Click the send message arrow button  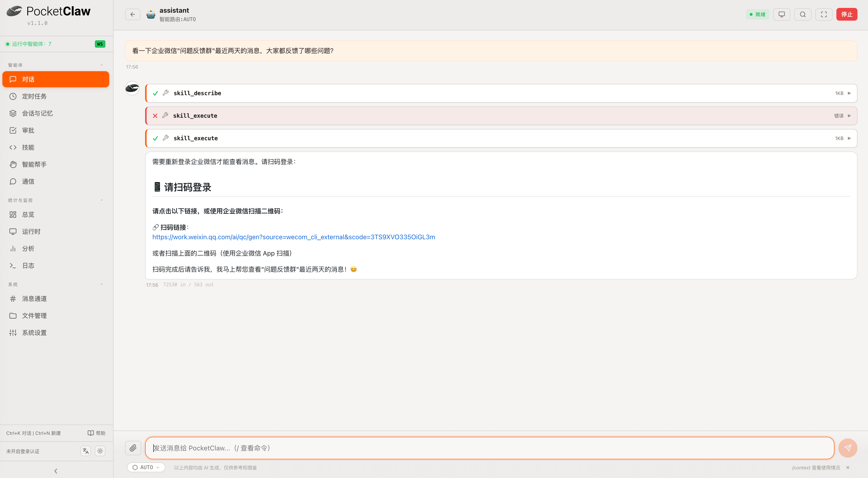click(x=847, y=448)
